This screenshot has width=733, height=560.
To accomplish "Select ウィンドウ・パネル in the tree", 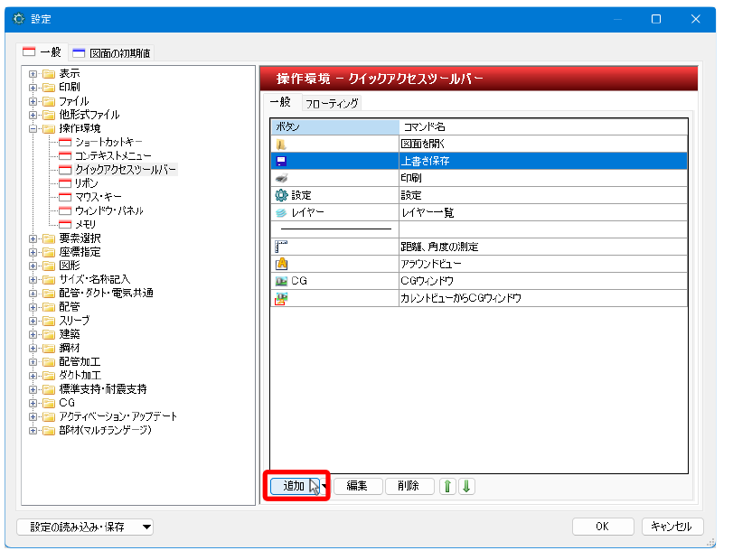I will pyautogui.click(x=109, y=210).
